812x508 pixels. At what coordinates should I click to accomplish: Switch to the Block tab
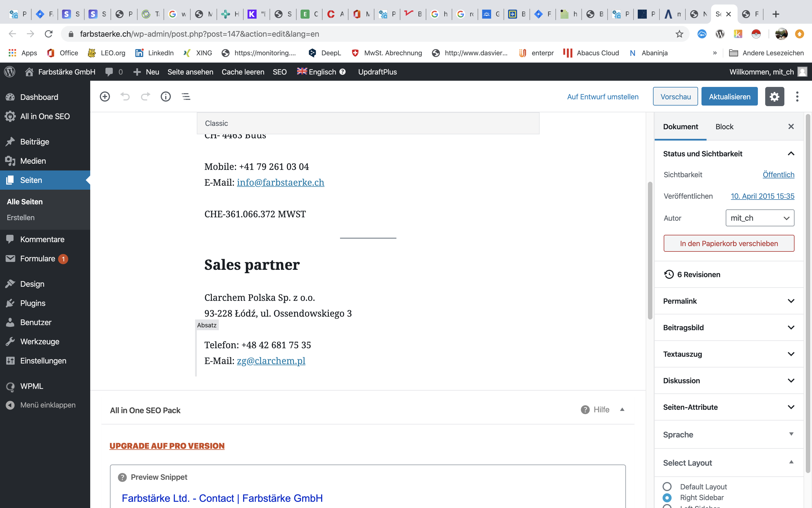point(724,127)
